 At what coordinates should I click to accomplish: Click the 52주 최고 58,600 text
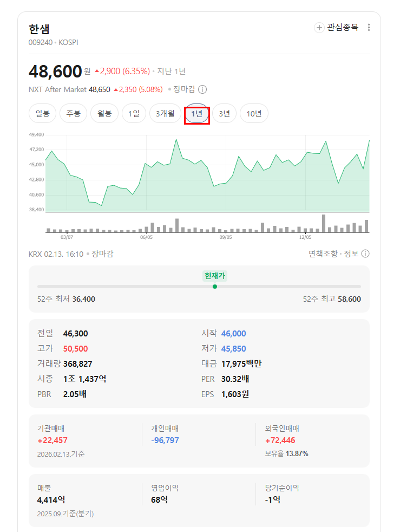click(332, 299)
